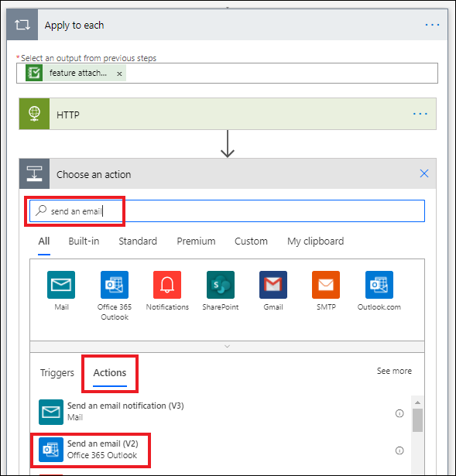Image resolution: width=456 pixels, height=476 pixels.
Task: Select the Gmail connector icon
Action: pyautogui.click(x=273, y=285)
